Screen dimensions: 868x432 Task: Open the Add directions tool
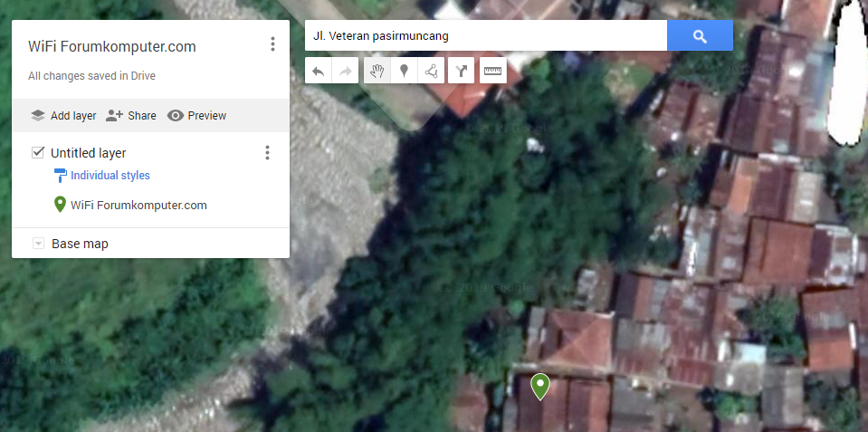pos(461,71)
